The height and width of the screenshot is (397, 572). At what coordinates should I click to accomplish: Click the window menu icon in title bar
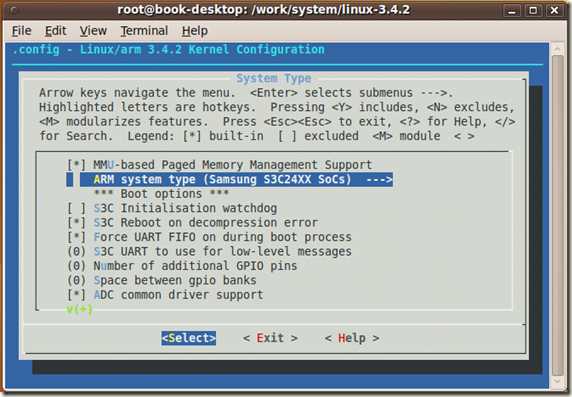tap(13, 10)
